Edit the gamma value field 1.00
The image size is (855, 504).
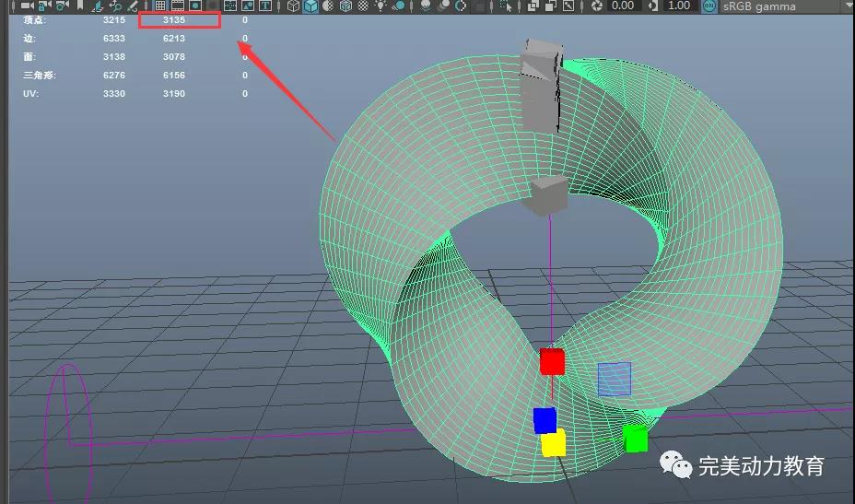click(x=679, y=6)
